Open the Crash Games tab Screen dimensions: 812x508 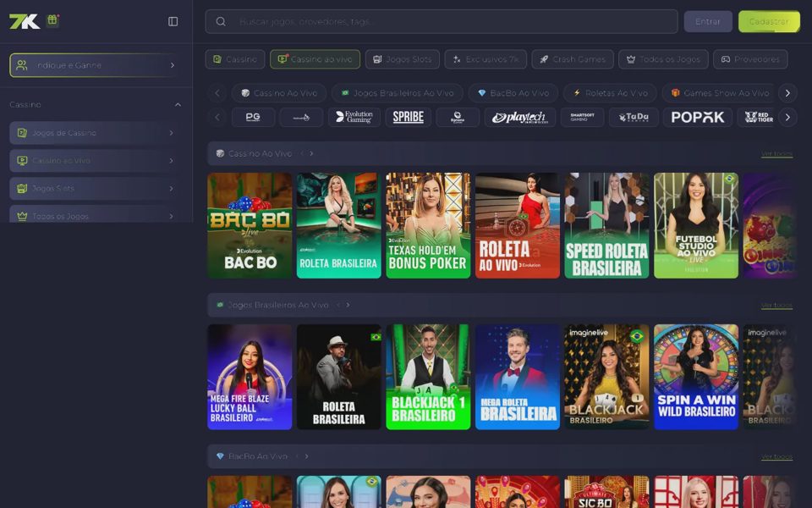(x=573, y=59)
